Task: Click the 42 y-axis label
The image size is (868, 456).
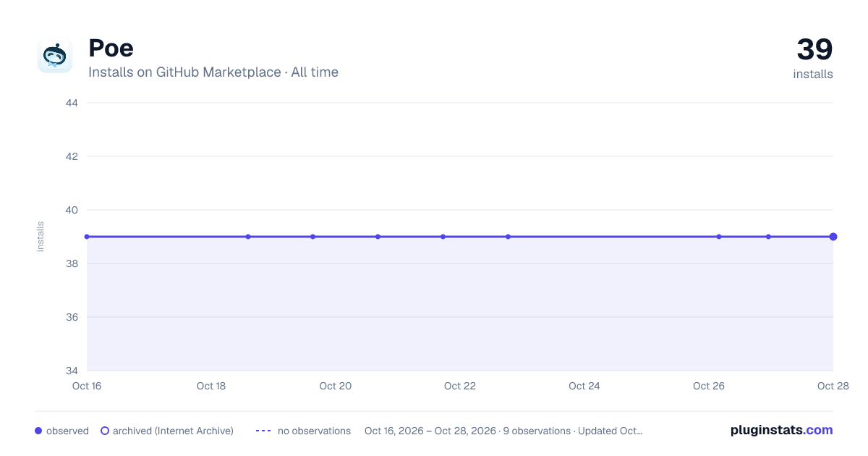Action: [72, 156]
